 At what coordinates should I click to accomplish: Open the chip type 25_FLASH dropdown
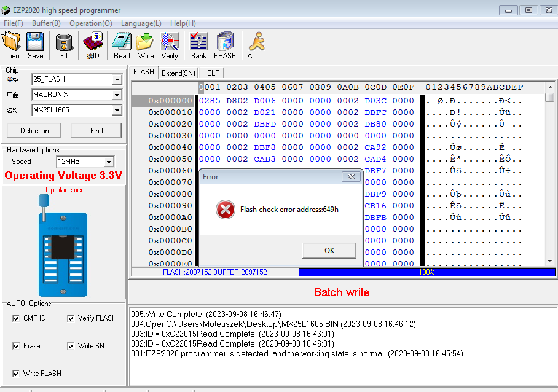[117, 79]
